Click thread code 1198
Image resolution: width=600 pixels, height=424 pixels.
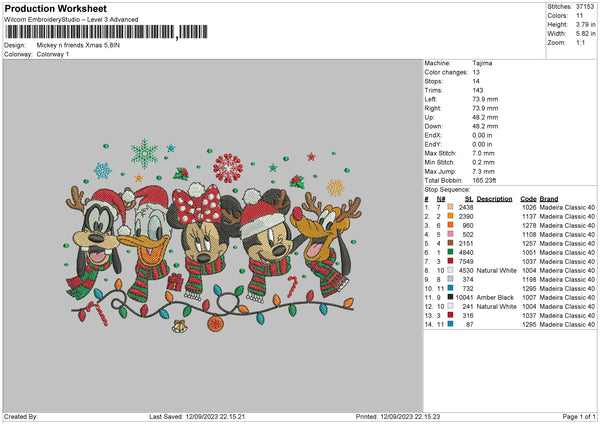pos(529,279)
